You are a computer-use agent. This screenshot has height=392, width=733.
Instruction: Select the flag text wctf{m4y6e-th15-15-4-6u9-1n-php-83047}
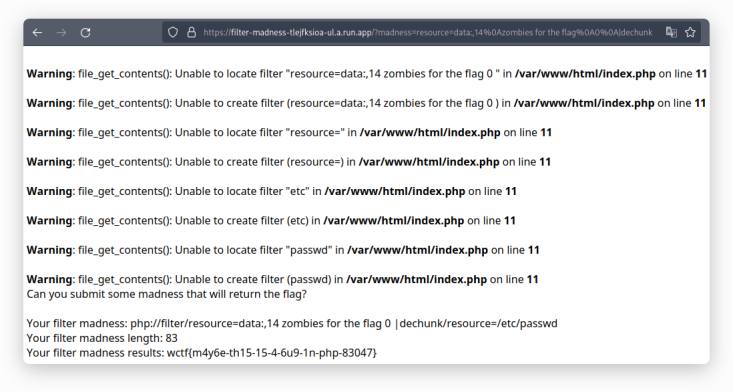coord(272,353)
